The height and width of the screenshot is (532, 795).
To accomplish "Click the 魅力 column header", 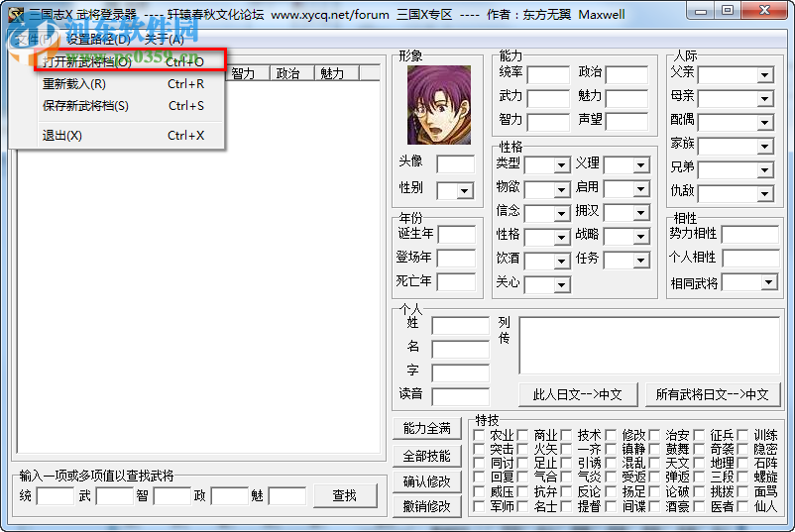I will pos(337,73).
